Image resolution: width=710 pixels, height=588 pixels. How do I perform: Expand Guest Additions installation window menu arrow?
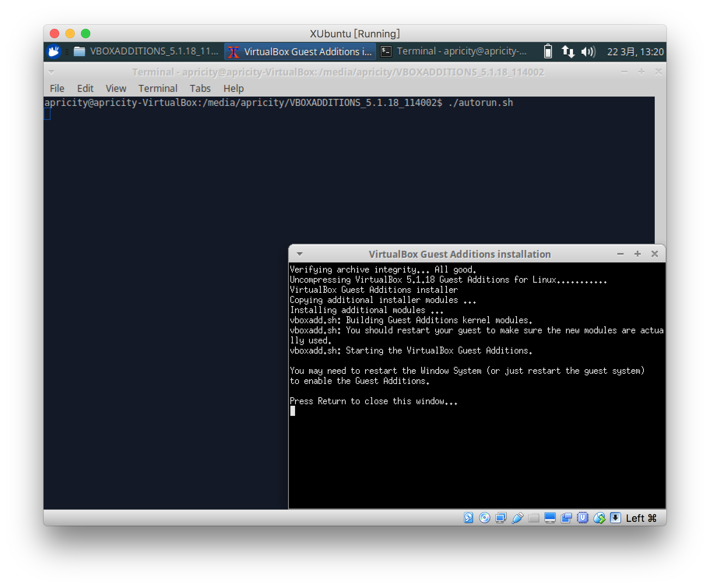(x=299, y=254)
